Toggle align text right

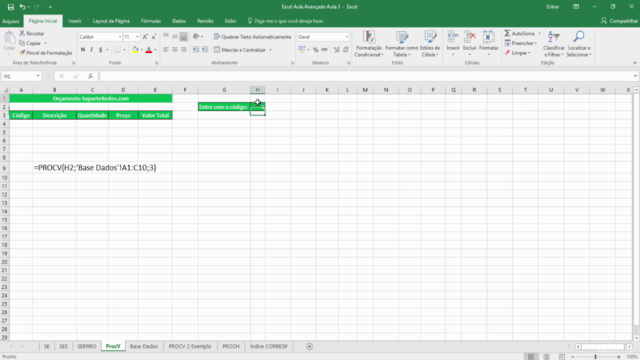[x=184, y=50]
